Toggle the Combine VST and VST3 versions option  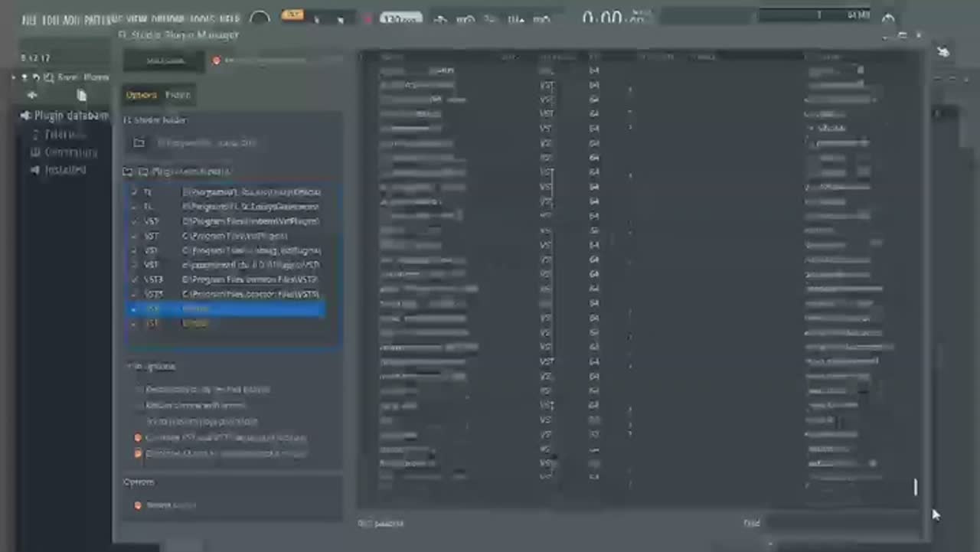[x=138, y=438]
